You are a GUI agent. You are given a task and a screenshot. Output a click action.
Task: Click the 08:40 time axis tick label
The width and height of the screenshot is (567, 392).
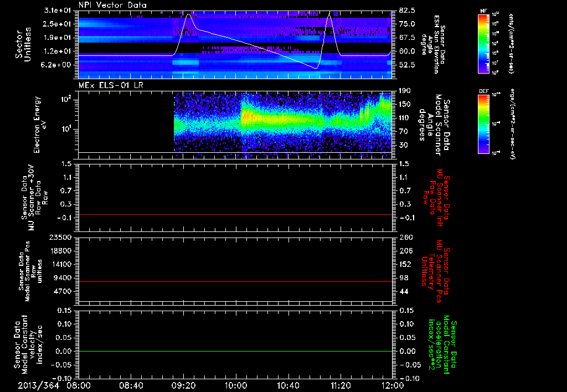[131, 385]
